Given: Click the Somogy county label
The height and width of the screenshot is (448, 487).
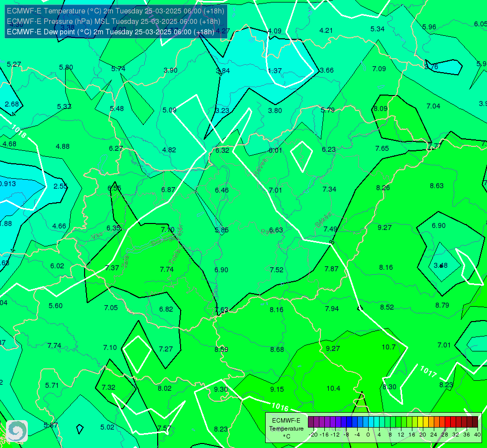Looking at the screenshot, I should [163, 240].
